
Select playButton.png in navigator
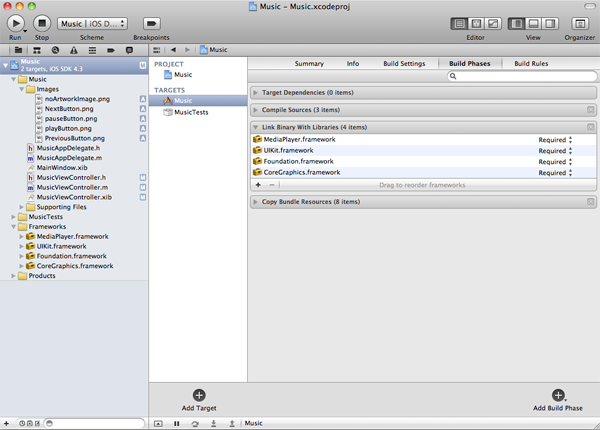click(68, 129)
